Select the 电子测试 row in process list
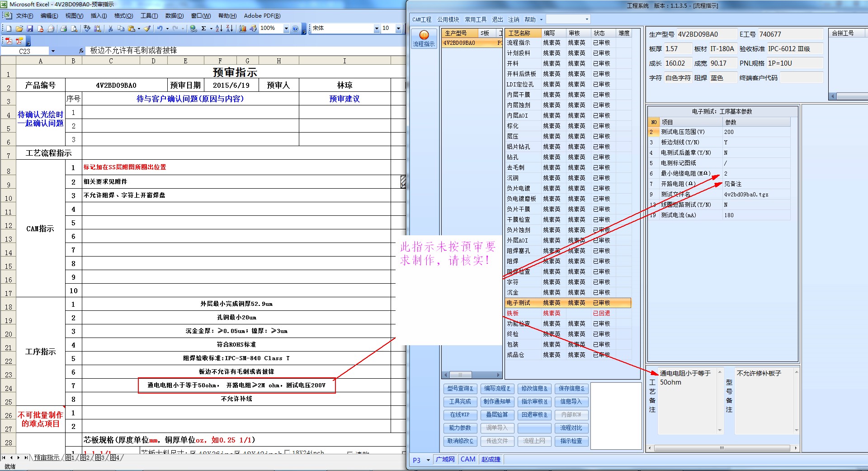The height and width of the screenshot is (471, 868). [568, 303]
